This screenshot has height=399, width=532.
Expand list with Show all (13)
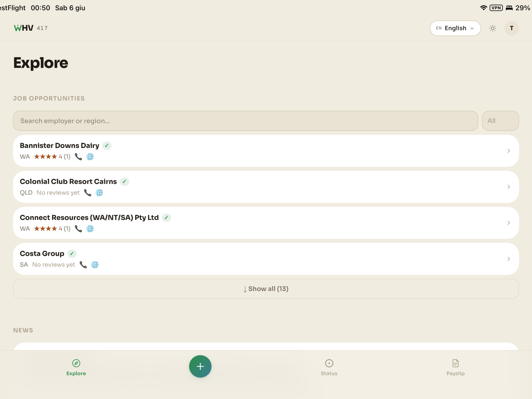click(x=266, y=289)
